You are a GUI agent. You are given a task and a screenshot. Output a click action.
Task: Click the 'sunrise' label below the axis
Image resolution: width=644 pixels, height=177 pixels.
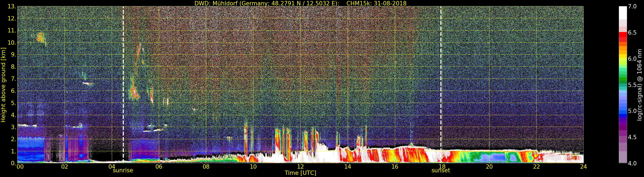(123, 171)
